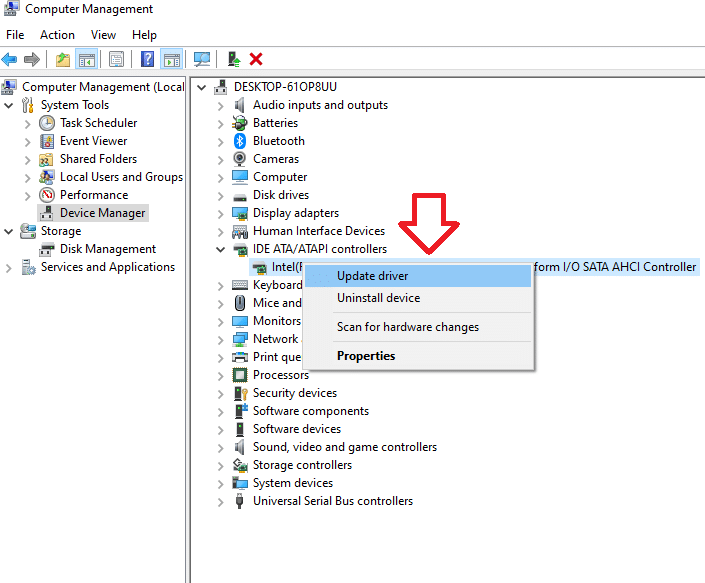Select Disk Management label under Storage
This screenshot has width=705, height=583.
point(108,249)
